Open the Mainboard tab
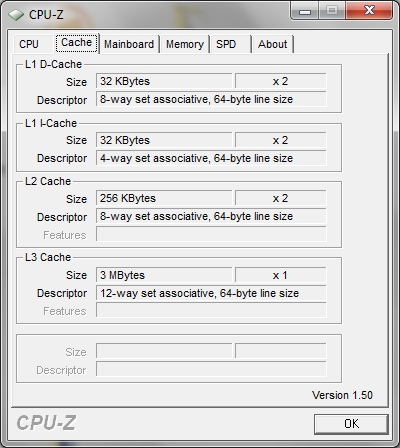This screenshot has height=448, width=400. coord(129,44)
